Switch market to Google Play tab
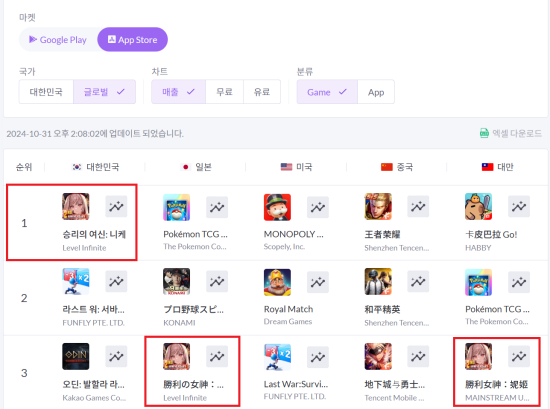This screenshot has height=409, width=550. click(58, 40)
